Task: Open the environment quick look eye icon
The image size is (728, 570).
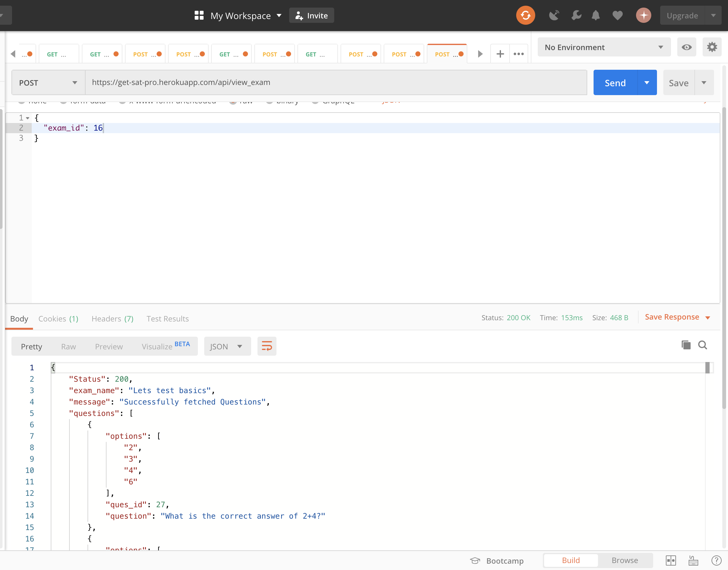Action: tap(686, 47)
